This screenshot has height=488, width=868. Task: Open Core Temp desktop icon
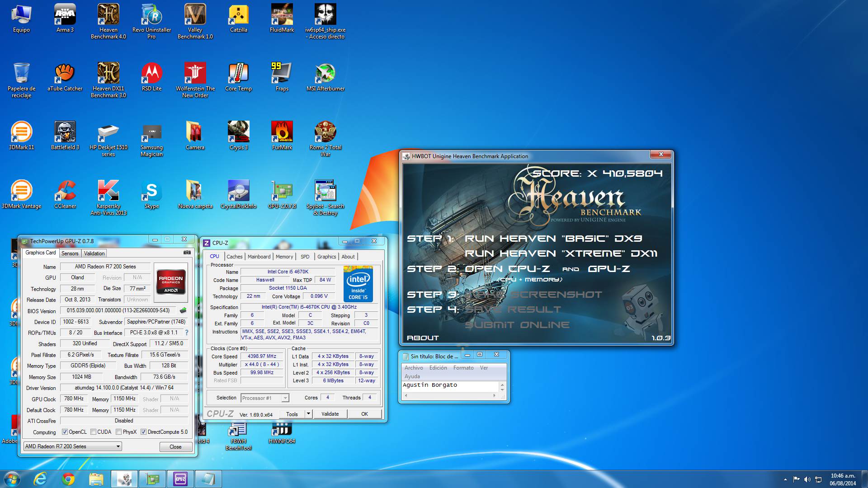[x=238, y=77]
